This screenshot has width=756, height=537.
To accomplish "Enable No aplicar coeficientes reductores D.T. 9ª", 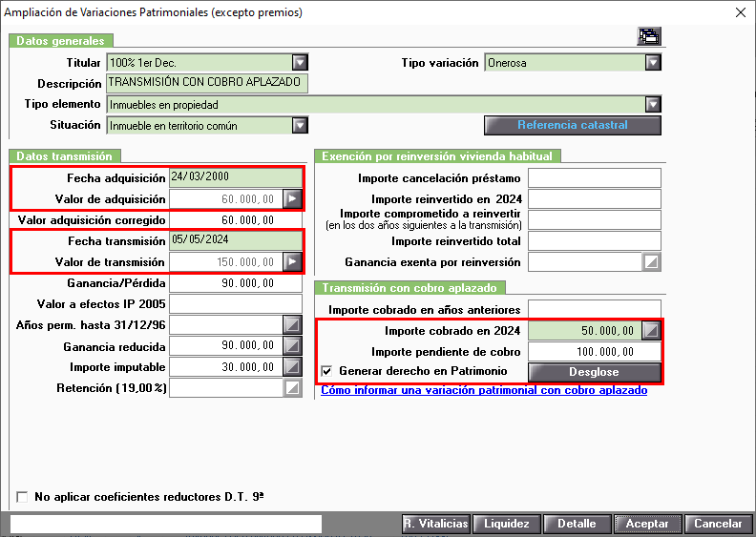I will 22,497.
